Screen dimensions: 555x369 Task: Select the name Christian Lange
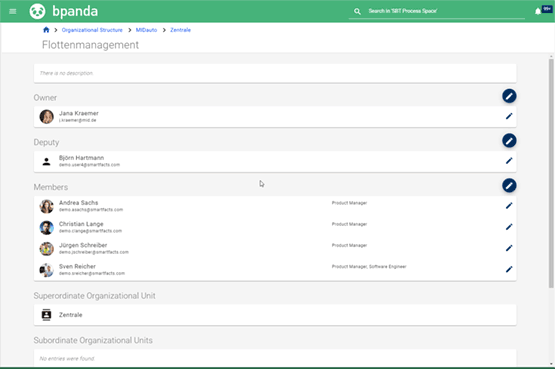coord(81,224)
